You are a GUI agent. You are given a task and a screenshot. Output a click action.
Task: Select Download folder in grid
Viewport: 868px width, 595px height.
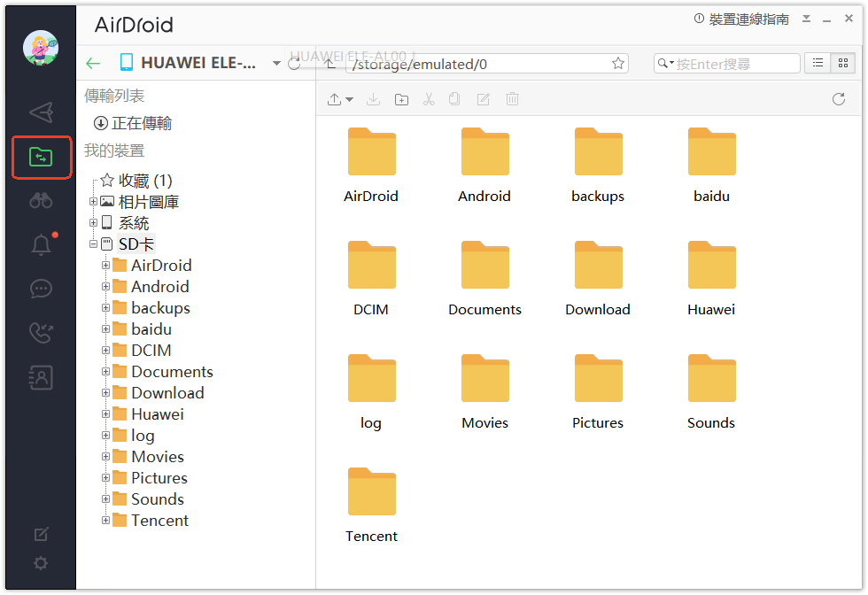coord(599,279)
